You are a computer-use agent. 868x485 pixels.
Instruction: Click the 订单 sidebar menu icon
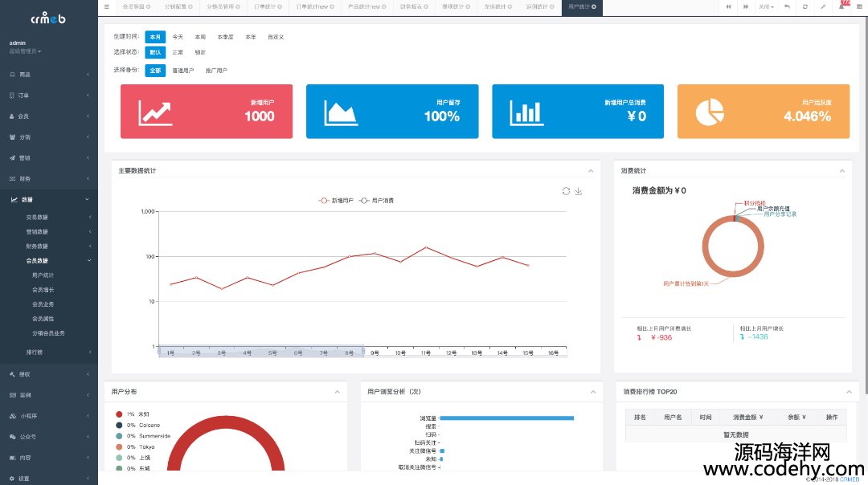coord(12,95)
